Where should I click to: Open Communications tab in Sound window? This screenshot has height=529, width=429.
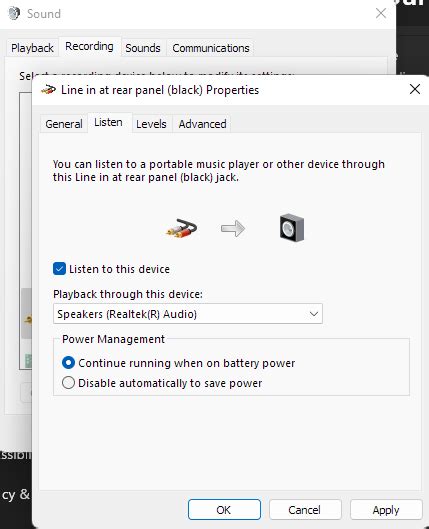[211, 48]
